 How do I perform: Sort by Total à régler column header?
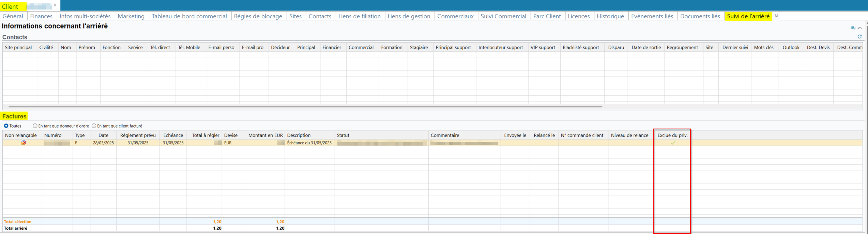[205, 135]
